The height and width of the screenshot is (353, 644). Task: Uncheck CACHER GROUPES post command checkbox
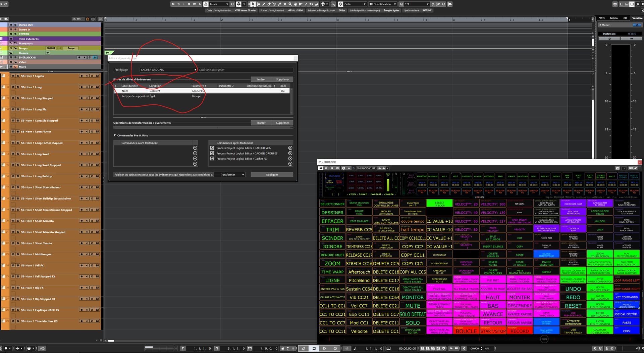pyautogui.click(x=212, y=153)
